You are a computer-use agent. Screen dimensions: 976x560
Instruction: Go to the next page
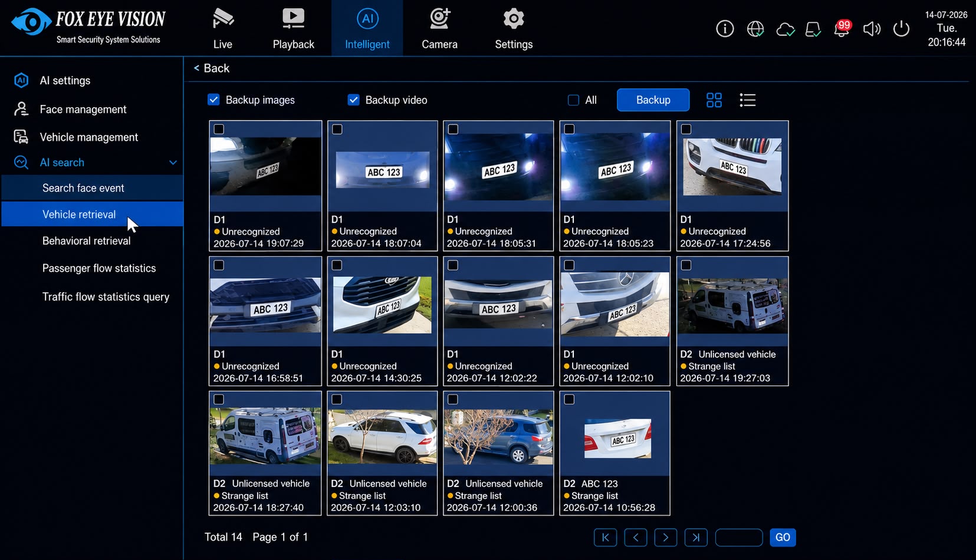[665, 537]
